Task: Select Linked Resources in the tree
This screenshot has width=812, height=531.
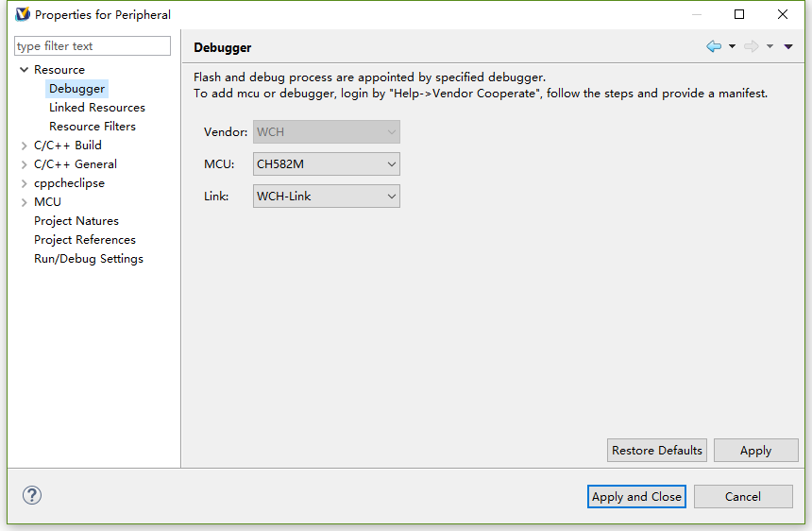Action: (x=97, y=108)
